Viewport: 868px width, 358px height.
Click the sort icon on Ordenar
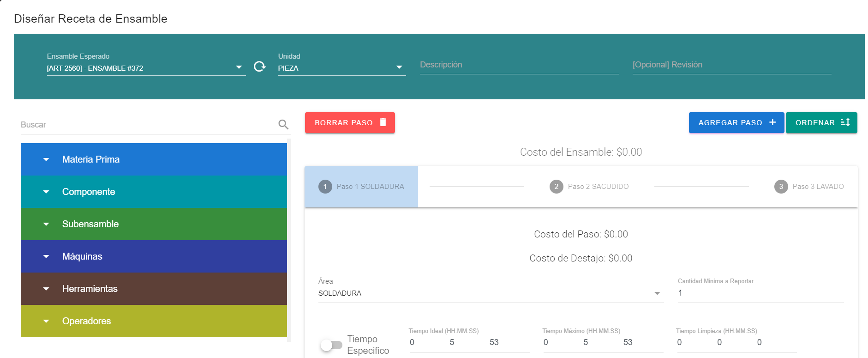point(845,122)
